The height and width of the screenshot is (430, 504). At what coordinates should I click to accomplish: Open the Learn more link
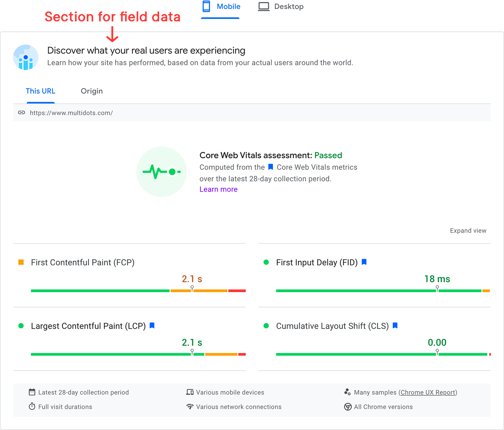point(218,189)
